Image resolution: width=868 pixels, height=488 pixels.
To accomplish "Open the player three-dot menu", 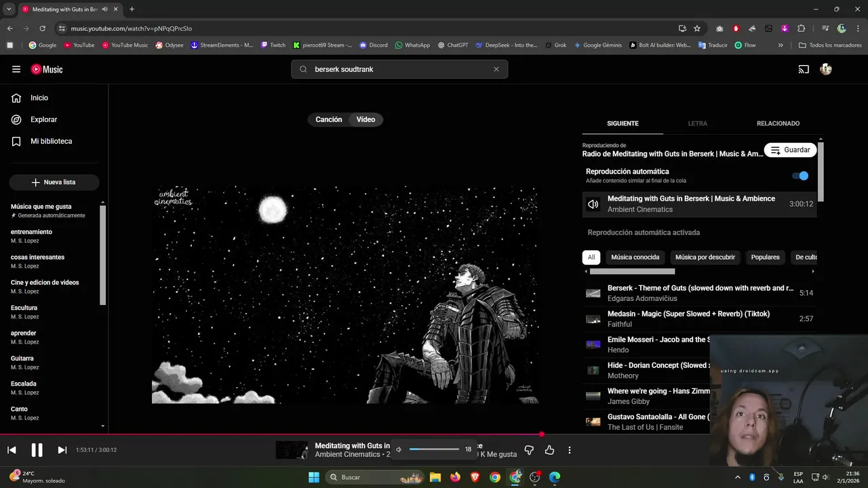I will pos(570,449).
